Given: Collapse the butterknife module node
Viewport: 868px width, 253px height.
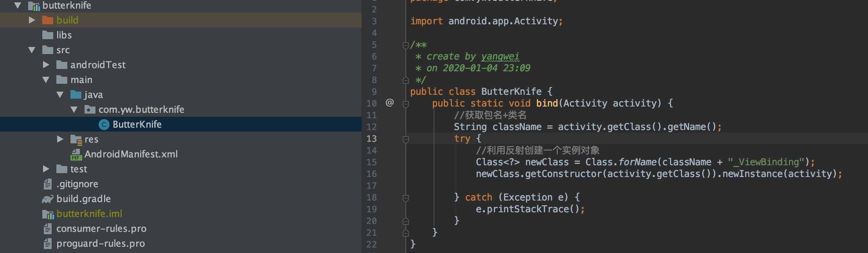Looking at the screenshot, I should coord(18,5).
